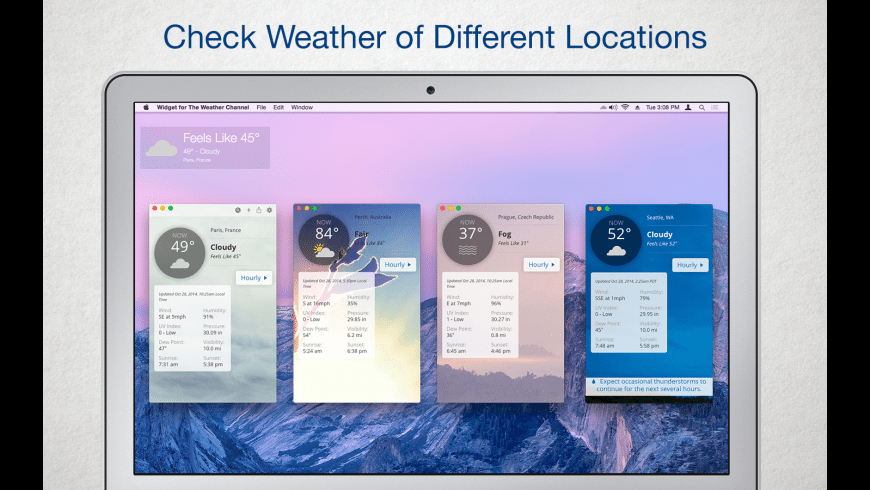
Task: Open the File menu
Action: [x=261, y=108]
